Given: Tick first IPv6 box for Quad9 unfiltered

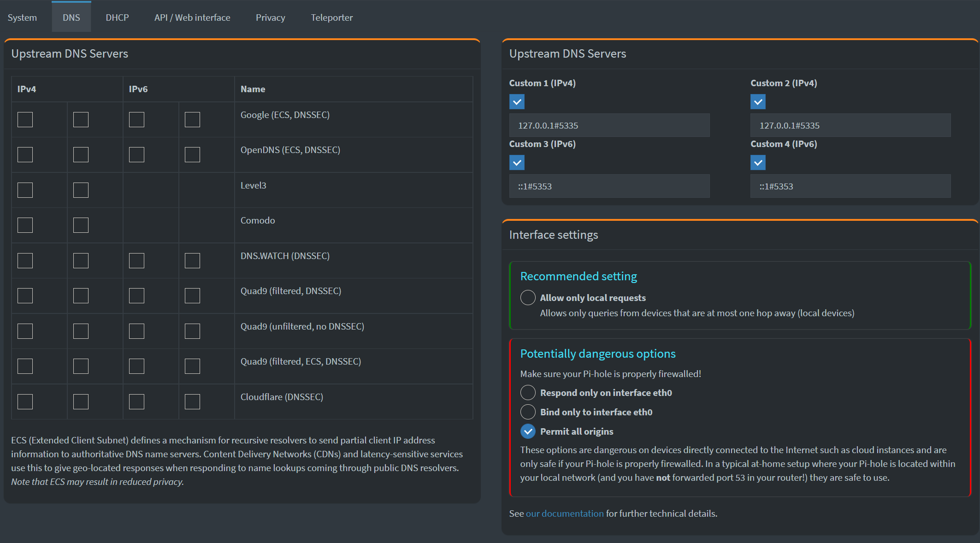Looking at the screenshot, I should point(136,331).
